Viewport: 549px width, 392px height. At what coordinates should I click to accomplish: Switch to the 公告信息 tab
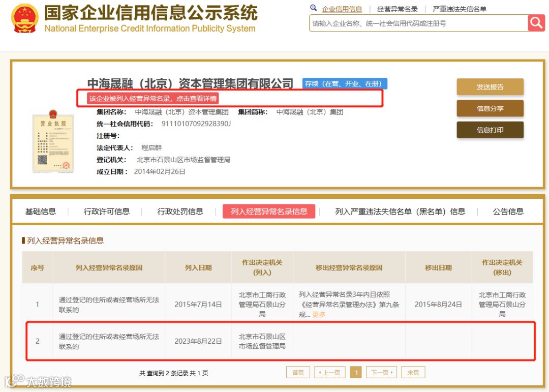tap(508, 212)
